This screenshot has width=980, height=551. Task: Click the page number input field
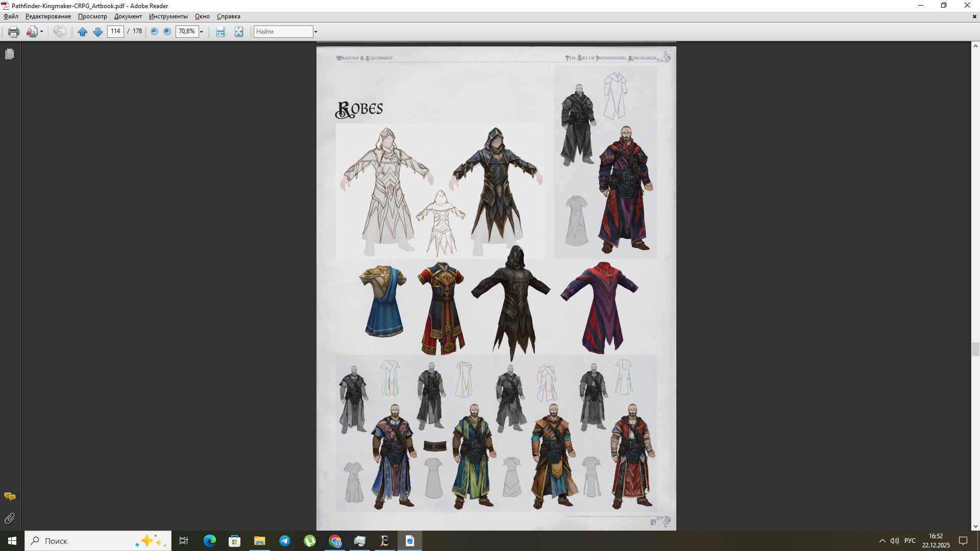click(x=115, y=32)
